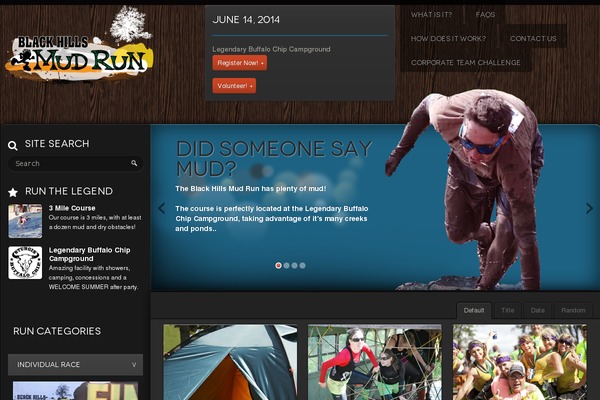Switch to the Date sort tab

point(537,310)
